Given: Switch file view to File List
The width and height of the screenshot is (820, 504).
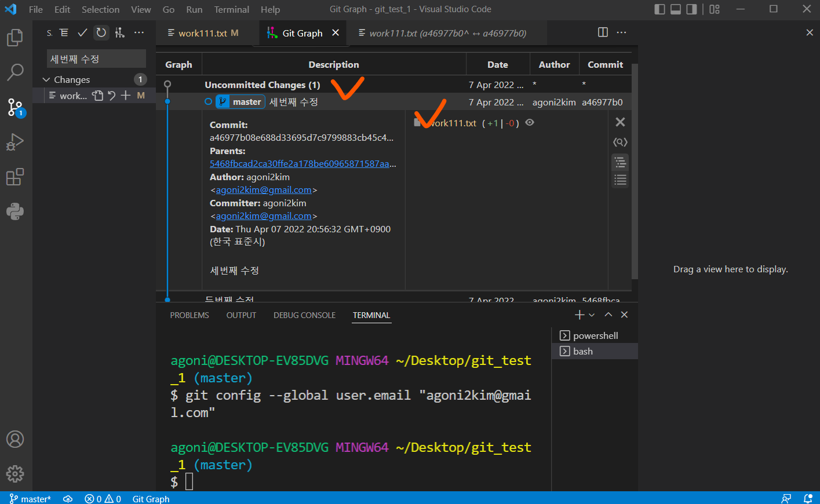Looking at the screenshot, I should pos(620,180).
